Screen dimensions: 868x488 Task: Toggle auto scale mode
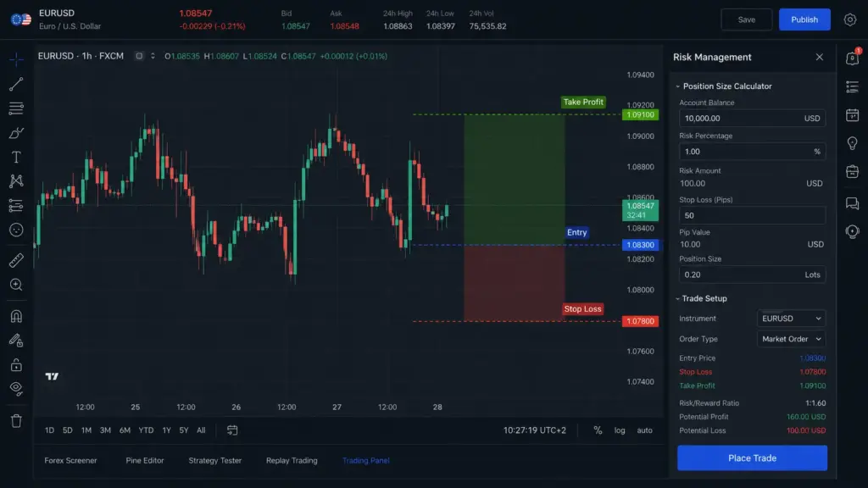644,430
